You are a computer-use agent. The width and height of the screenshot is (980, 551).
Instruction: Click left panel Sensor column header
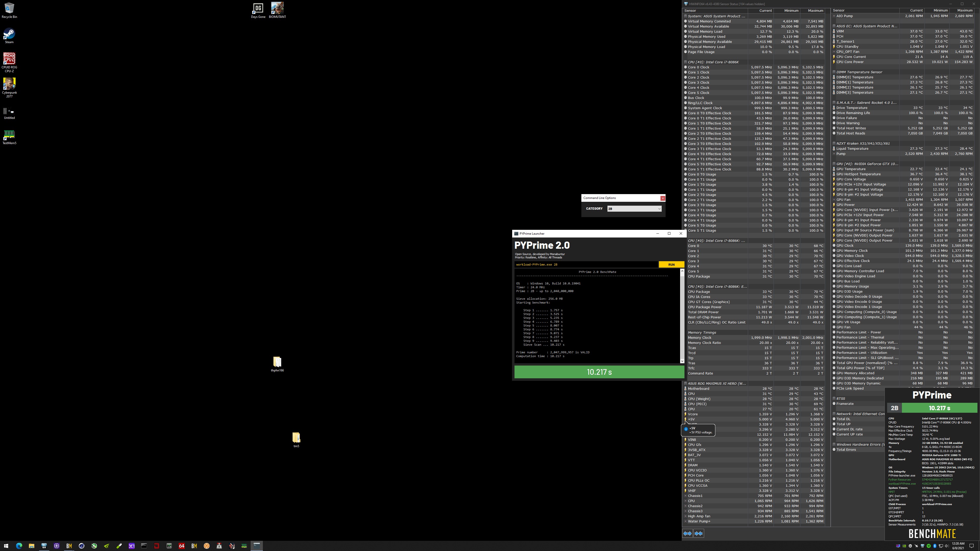(x=715, y=11)
